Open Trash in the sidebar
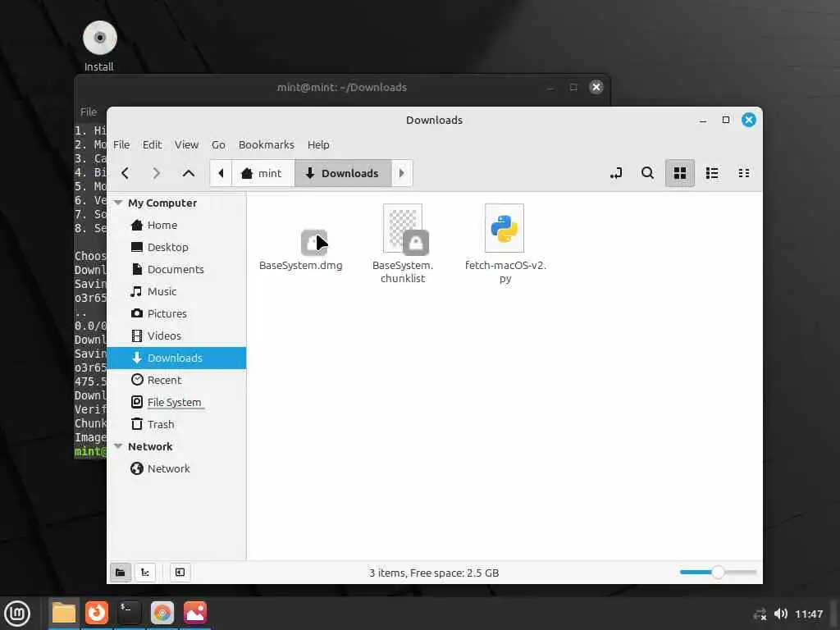Viewport: 840px width, 630px height. 176,424
